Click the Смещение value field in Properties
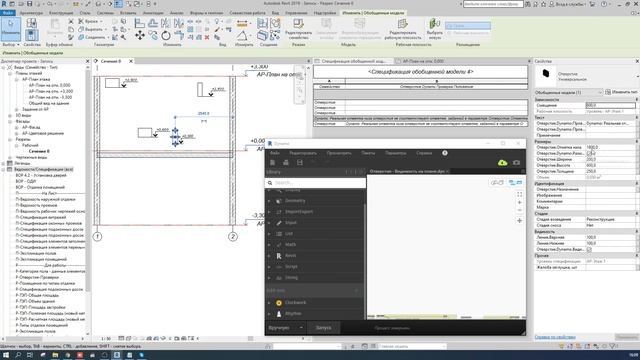 [x=610, y=105]
